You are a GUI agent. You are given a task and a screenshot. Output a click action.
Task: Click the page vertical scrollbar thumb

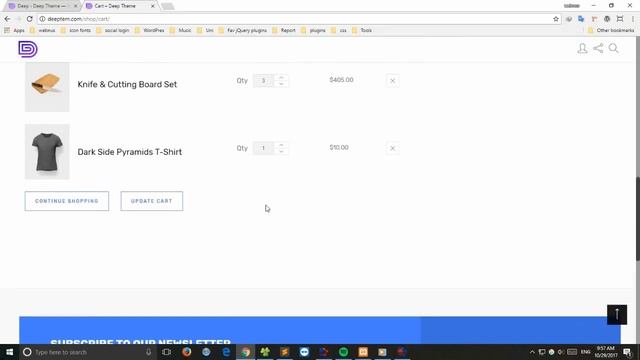click(x=638, y=218)
